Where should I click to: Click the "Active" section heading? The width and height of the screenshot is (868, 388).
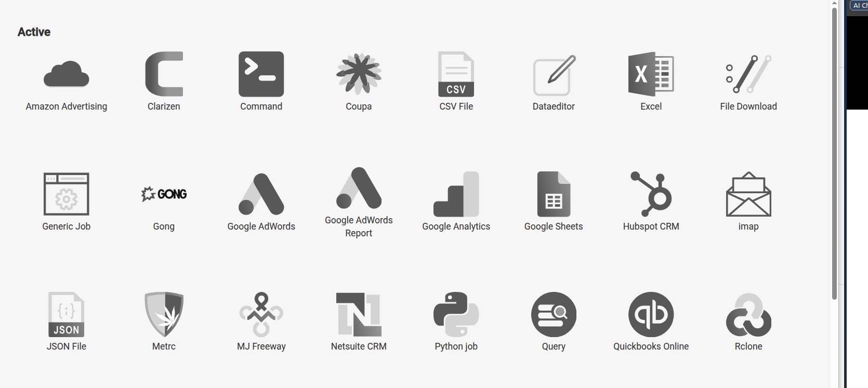tap(34, 32)
